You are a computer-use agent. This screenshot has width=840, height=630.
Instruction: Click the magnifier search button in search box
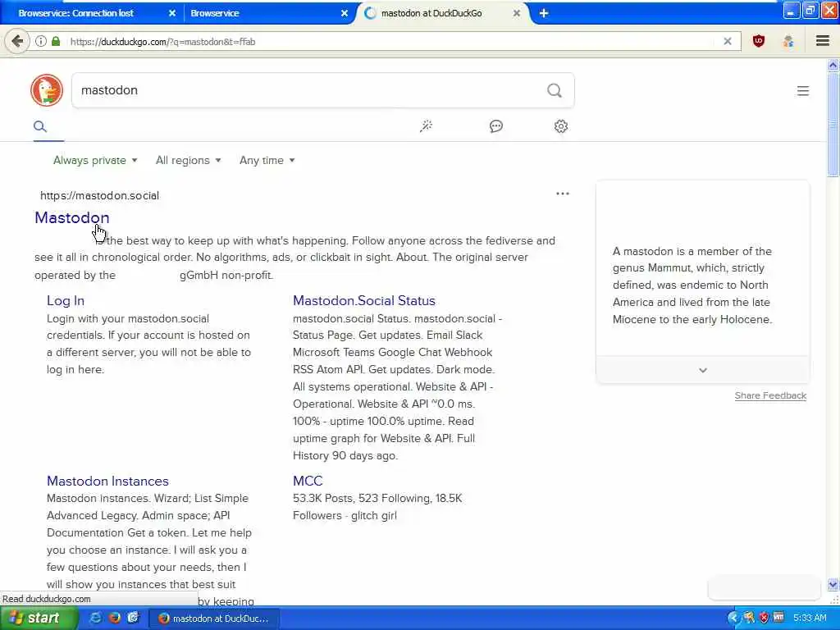point(555,90)
